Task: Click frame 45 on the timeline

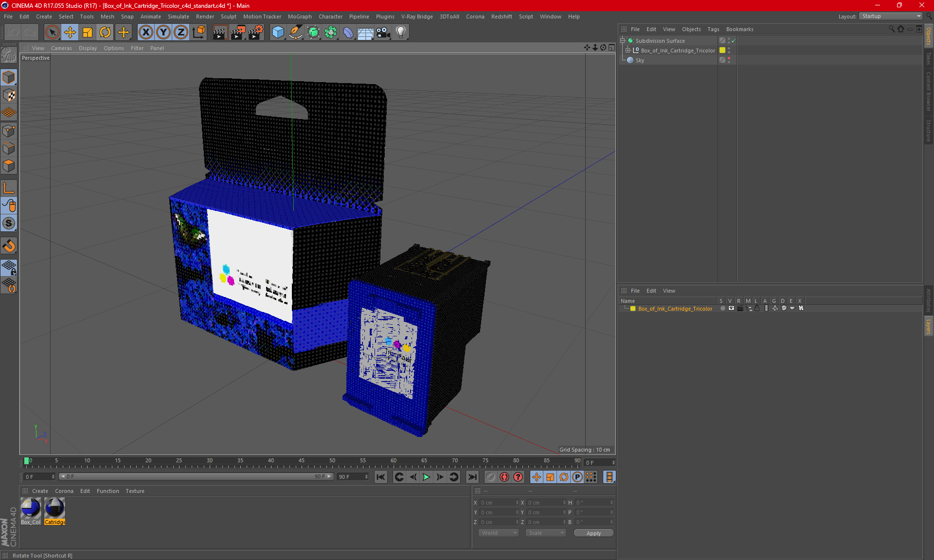Action: click(302, 461)
